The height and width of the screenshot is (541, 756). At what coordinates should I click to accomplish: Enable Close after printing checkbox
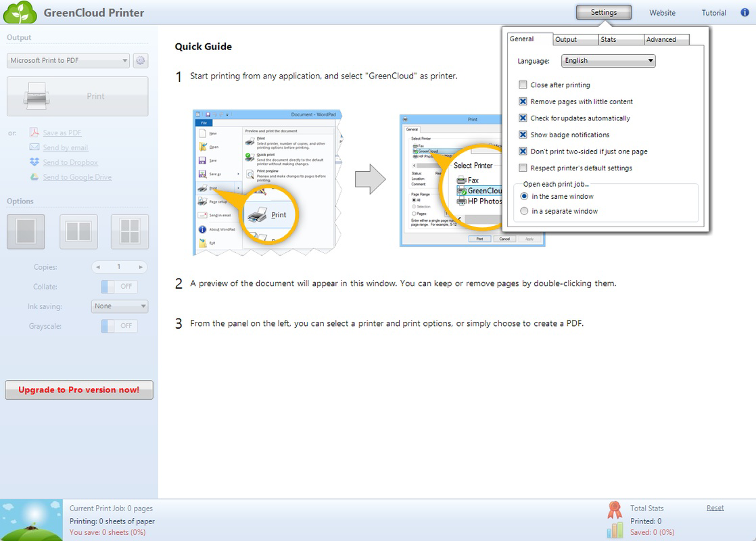click(x=523, y=85)
